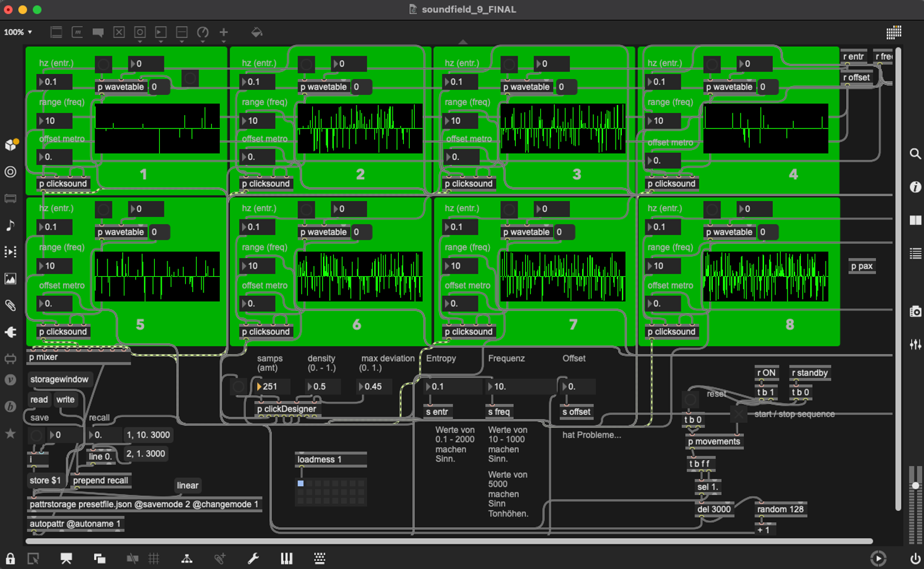The height and width of the screenshot is (569, 924).
Task: Click the piano keys icon in bottom toolbar
Action: tap(286, 558)
